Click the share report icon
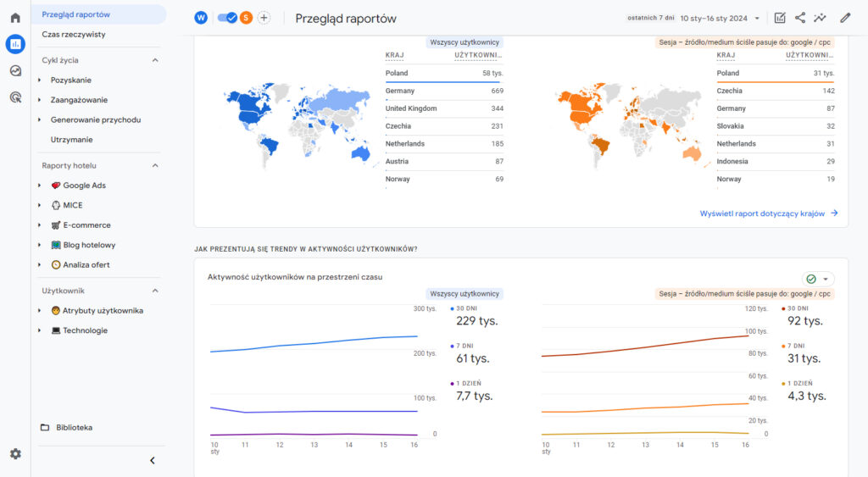This screenshot has width=868, height=477. pos(800,18)
